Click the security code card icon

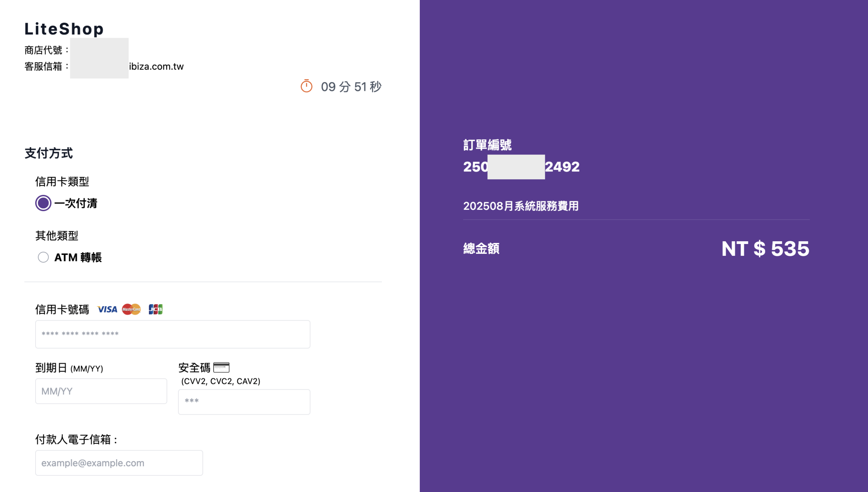(221, 367)
